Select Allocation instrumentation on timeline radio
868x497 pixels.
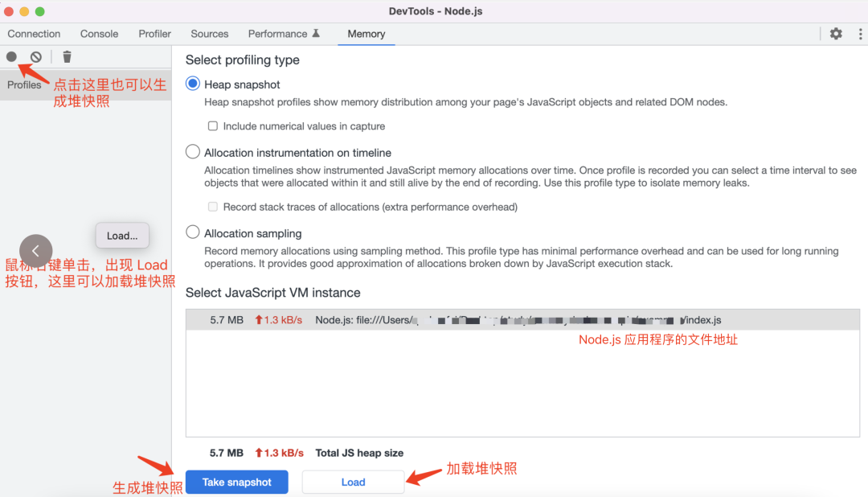point(193,151)
